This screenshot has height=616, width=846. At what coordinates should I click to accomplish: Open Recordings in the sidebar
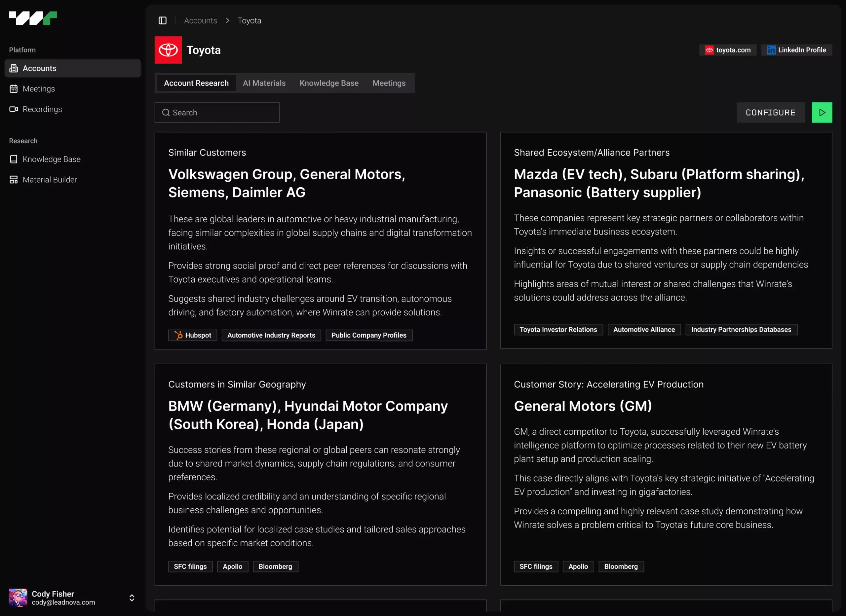point(73,109)
